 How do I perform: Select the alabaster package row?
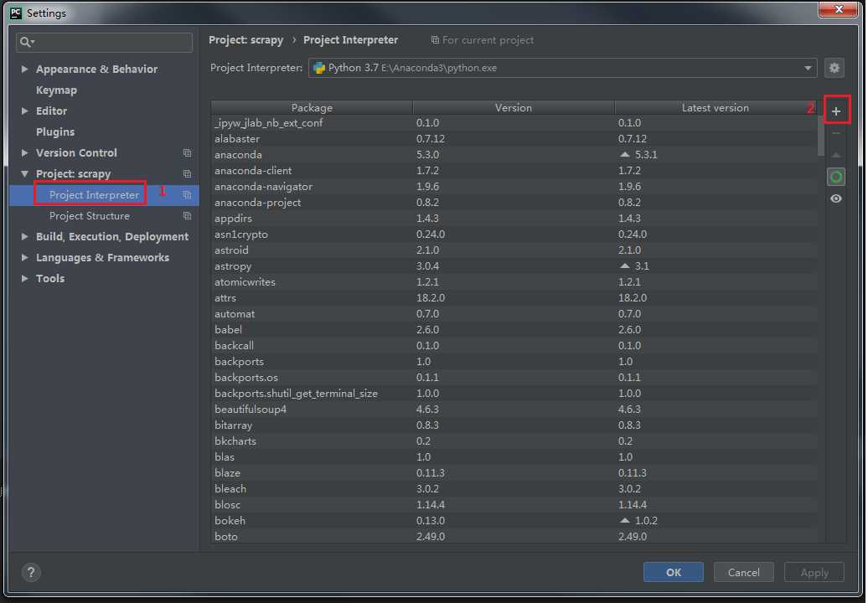coord(514,139)
